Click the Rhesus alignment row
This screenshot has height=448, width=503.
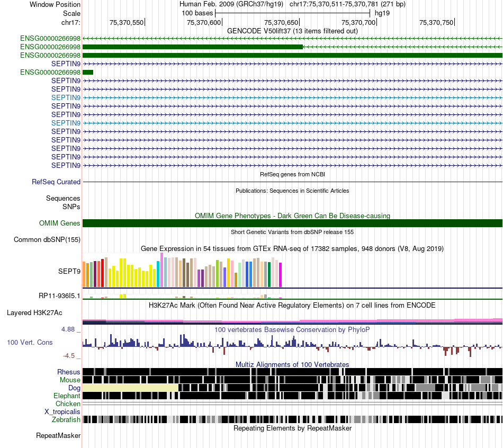[x=293, y=372]
